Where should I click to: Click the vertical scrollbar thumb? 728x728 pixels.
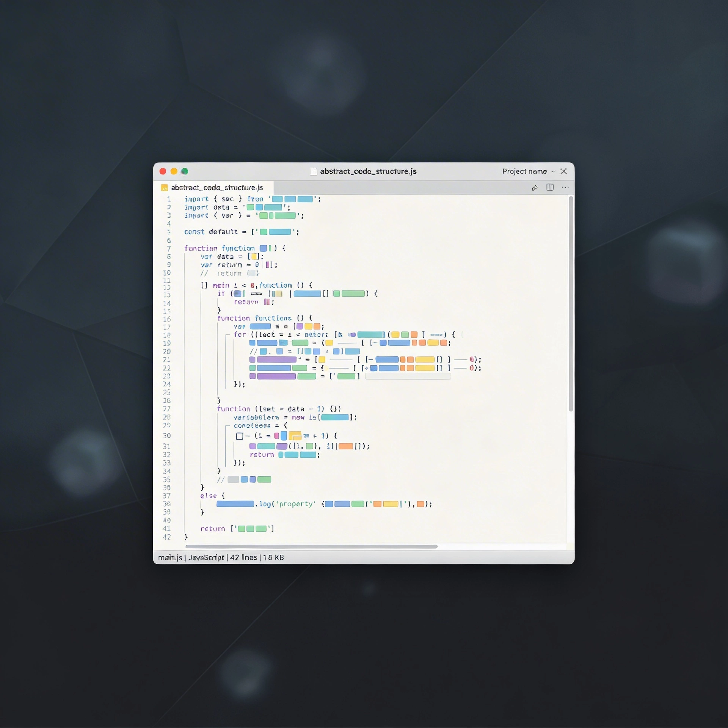(x=571, y=303)
